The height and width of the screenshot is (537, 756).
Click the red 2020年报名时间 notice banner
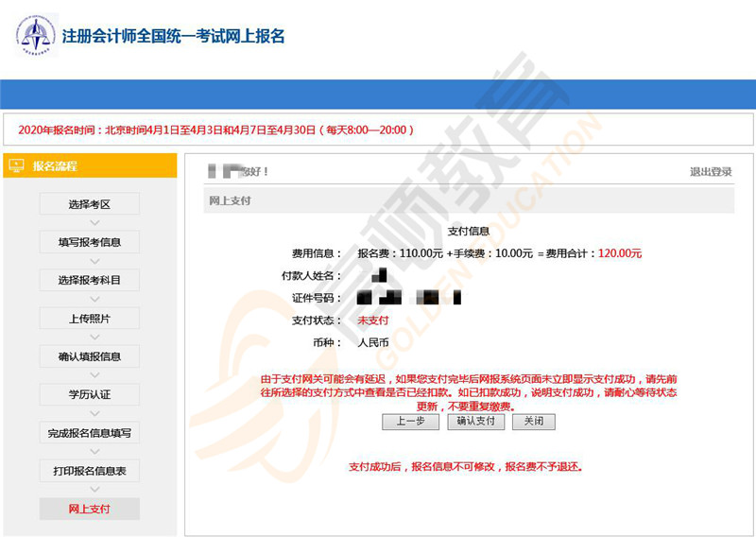coord(216,130)
